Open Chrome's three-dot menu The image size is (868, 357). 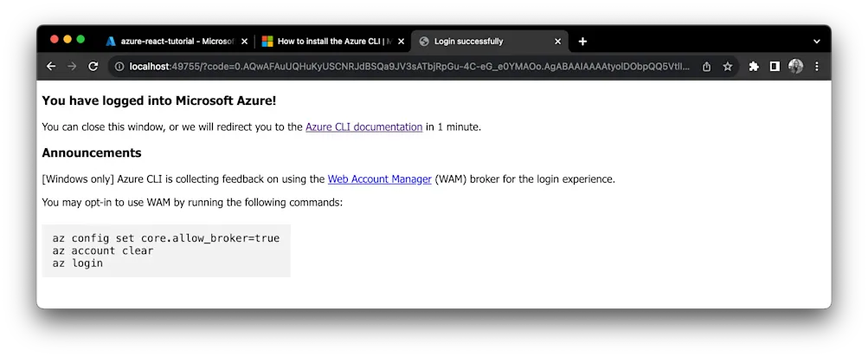point(817,67)
